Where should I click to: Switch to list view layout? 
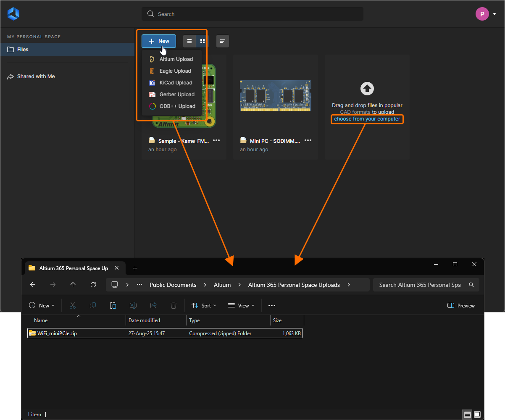(x=189, y=41)
